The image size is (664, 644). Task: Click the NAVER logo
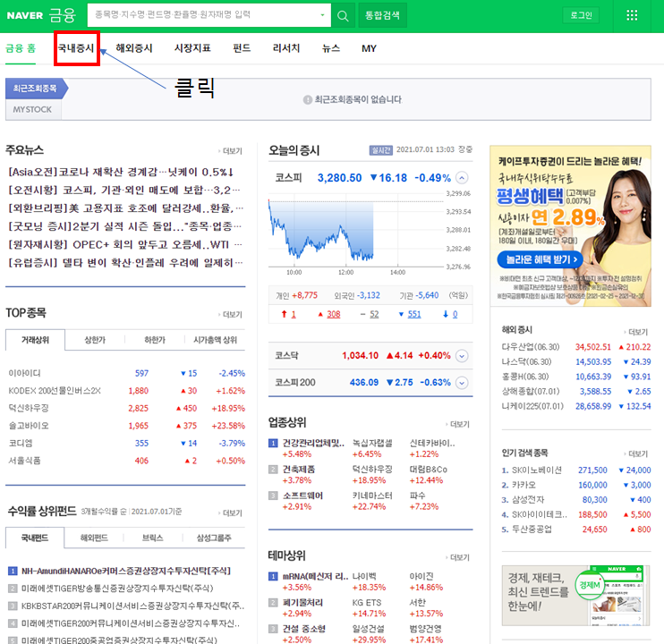(x=25, y=16)
